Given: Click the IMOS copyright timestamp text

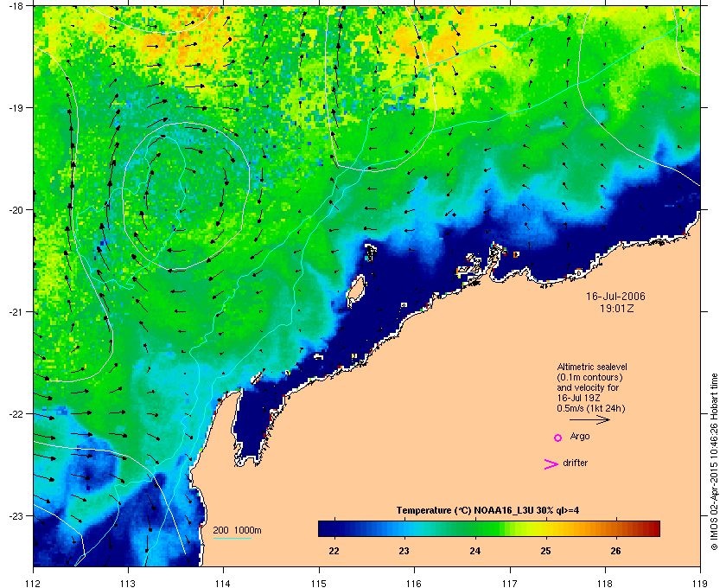Looking at the screenshot, I should coord(714,463).
